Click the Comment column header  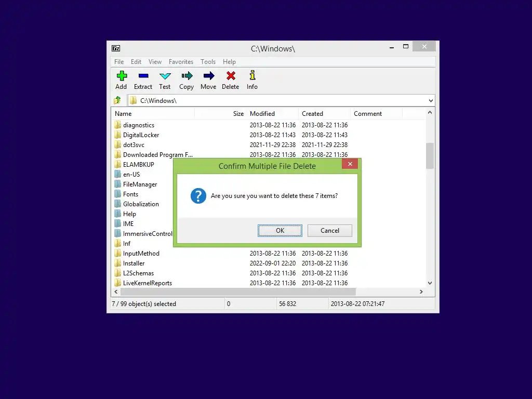[376, 114]
